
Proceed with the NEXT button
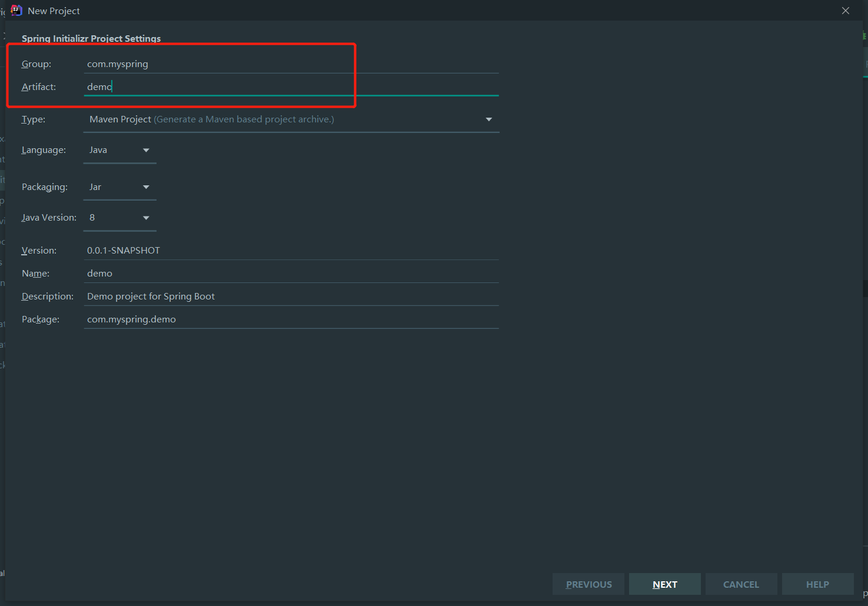click(665, 584)
